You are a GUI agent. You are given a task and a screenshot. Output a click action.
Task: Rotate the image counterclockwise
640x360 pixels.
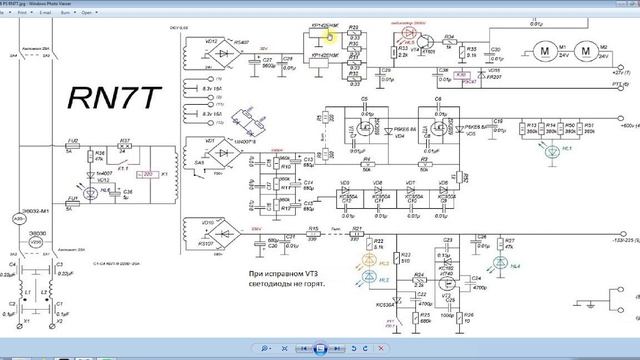[354, 349]
